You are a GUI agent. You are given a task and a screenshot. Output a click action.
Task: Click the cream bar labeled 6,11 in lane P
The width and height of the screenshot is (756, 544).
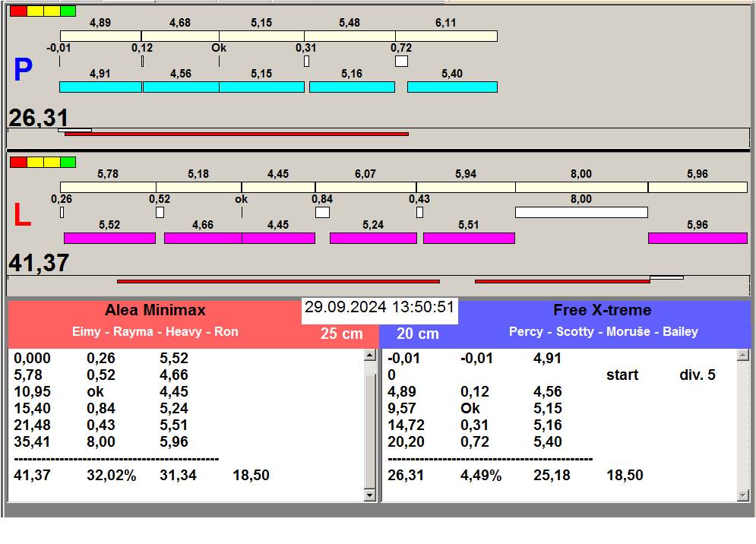447,36
